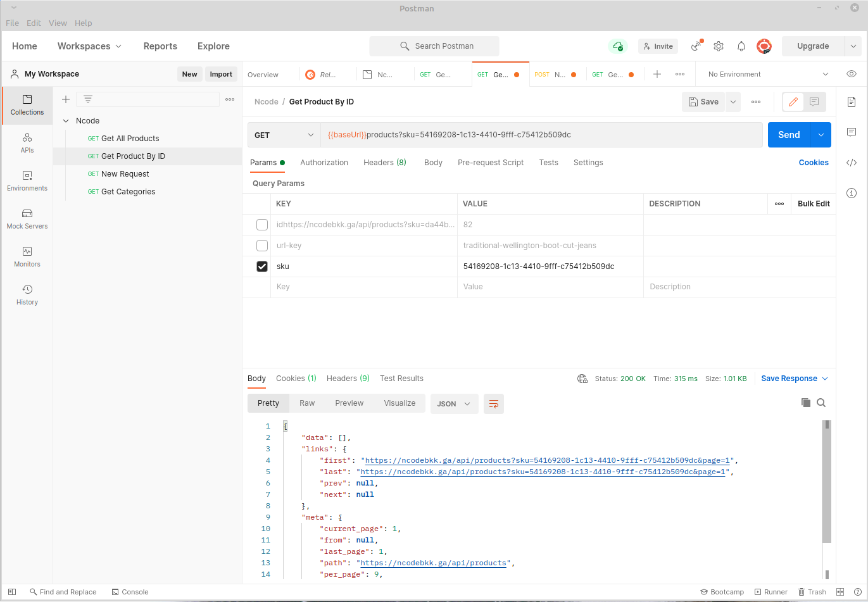Open the Monitors sidebar panel
This screenshot has height=602, width=868.
(x=27, y=257)
